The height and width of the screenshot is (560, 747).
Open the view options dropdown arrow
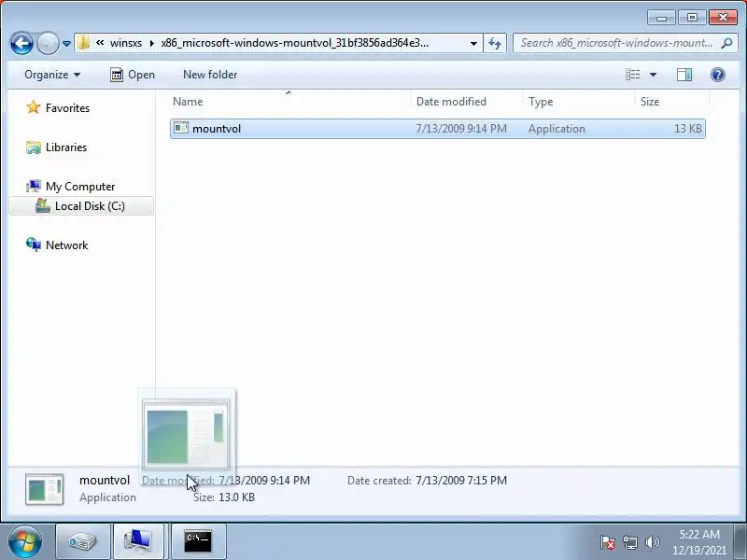pyautogui.click(x=653, y=75)
